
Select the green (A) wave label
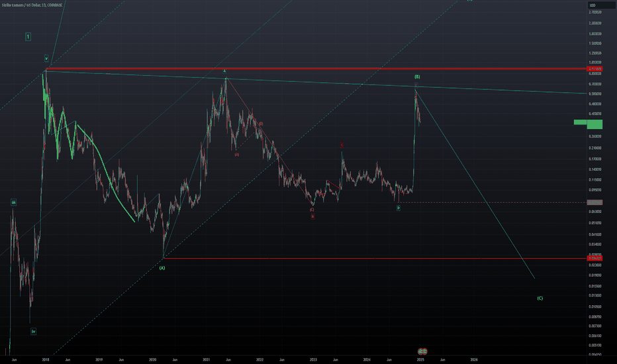tap(162, 268)
